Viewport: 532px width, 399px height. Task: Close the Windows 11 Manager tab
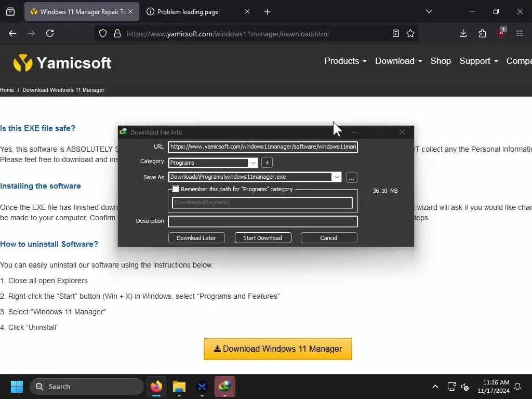[x=130, y=12]
